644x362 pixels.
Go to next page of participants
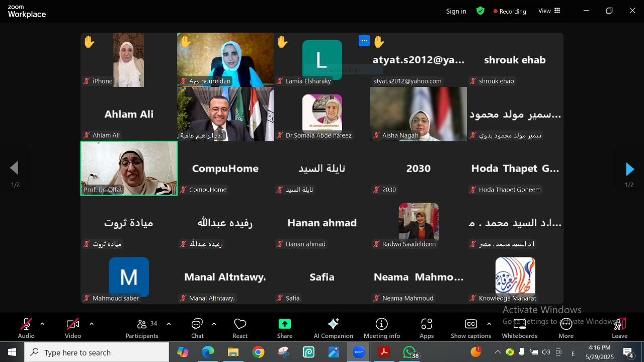pos(629,169)
